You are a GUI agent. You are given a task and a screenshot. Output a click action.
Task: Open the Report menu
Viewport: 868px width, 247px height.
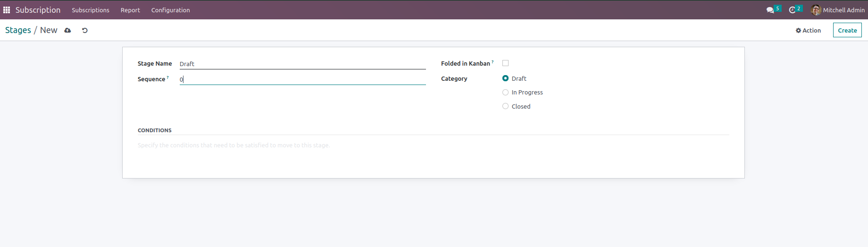(x=130, y=10)
